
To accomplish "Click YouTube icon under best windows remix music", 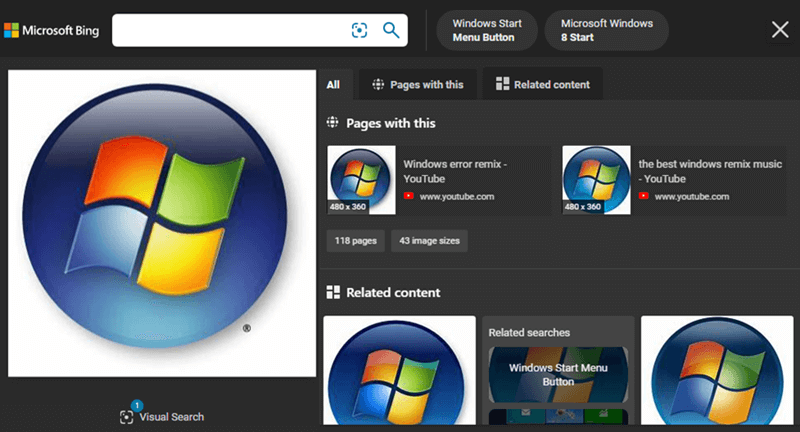I will pyautogui.click(x=644, y=197).
